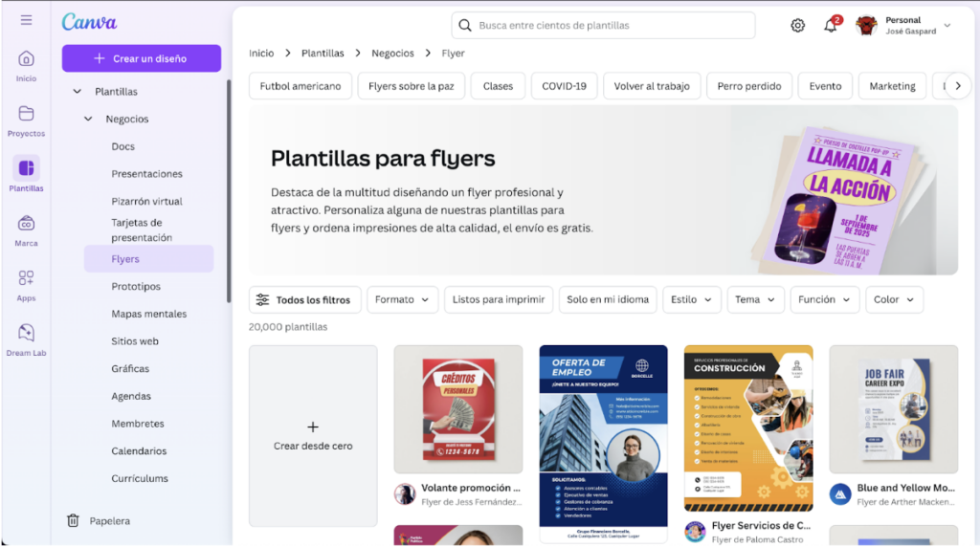The width and height of the screenshot is (980, 547).
Task: Click the COVID-19 chip
Action: (x=565, y=86)
